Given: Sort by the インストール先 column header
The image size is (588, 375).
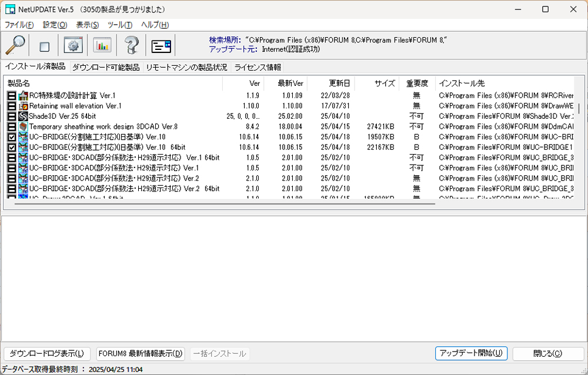Looking at the screenshot, I should (505, 83).
